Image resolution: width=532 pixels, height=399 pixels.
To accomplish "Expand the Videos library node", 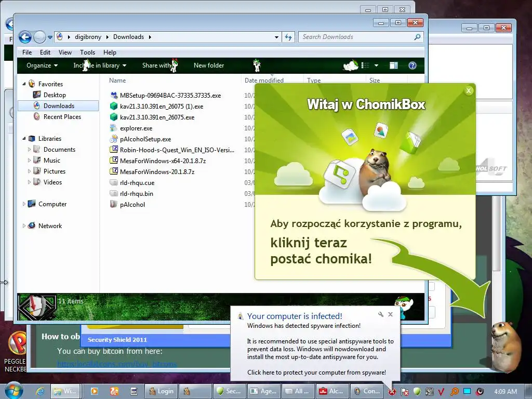I will (29, 182).
